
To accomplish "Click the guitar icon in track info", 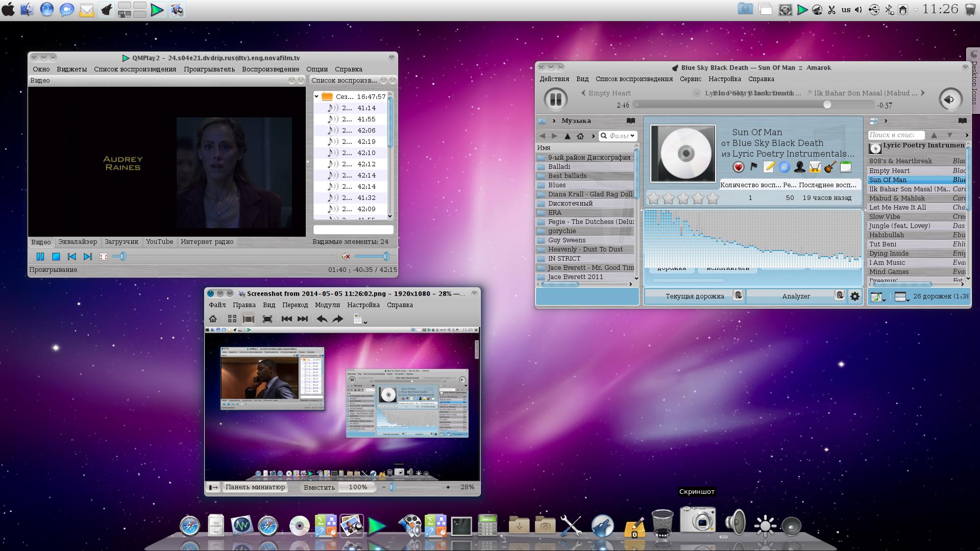I will (830, 167).
